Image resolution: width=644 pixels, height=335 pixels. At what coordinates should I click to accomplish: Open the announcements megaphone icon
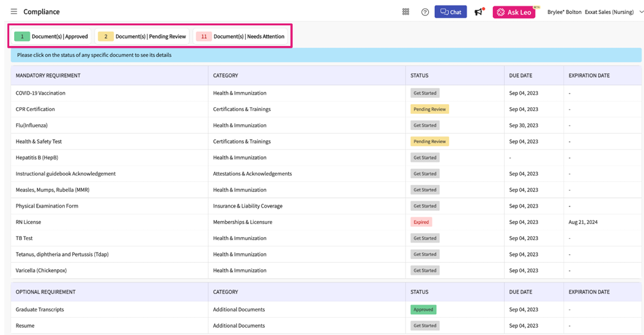(479, 12)
